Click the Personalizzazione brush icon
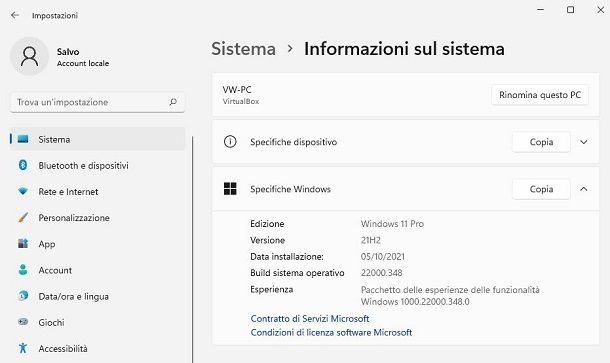This screenshot has height=363, width=610. coord(23,217)
